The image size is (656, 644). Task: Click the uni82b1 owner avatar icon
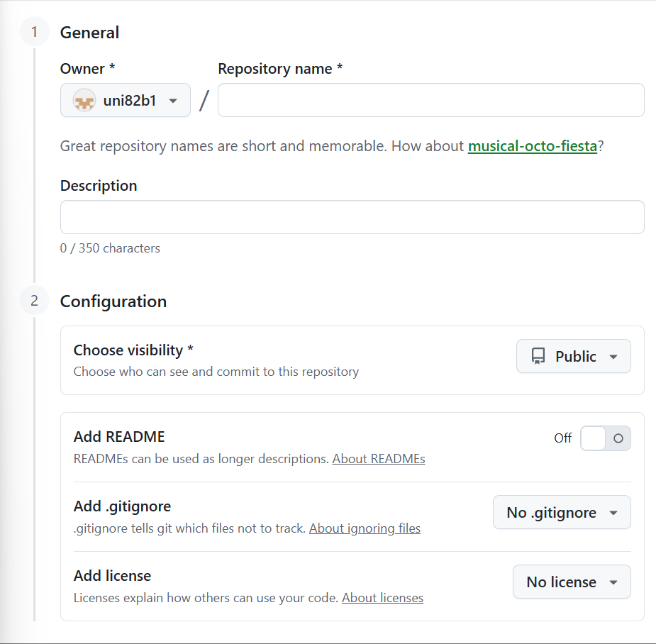click(x=84, y=101)
